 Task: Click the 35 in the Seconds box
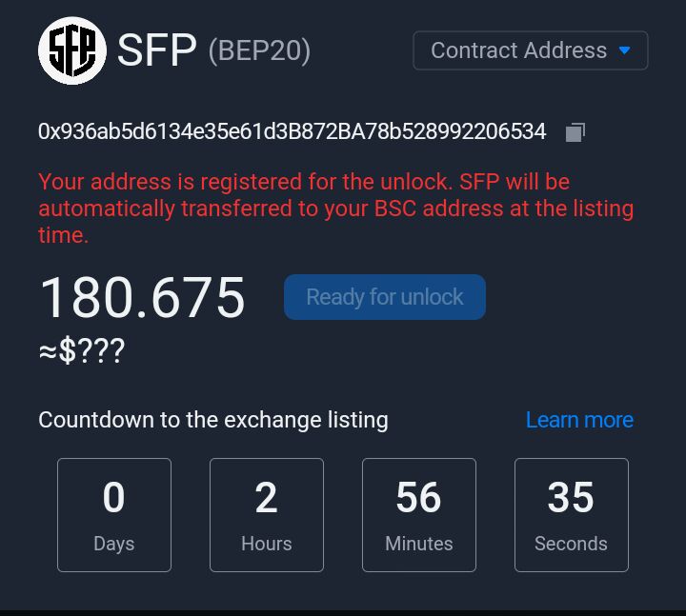[x=571, y=498]
